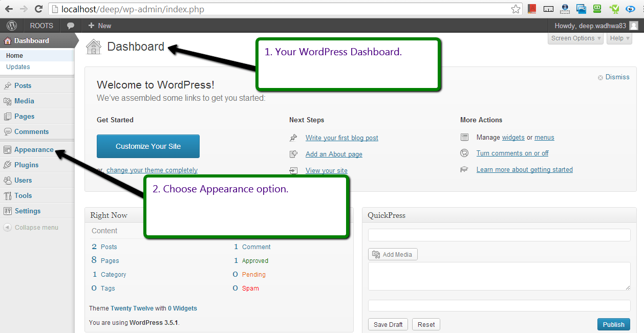Click the Plugins plug icon in sidebar
644x333 pixels.
tap(8, 165)
